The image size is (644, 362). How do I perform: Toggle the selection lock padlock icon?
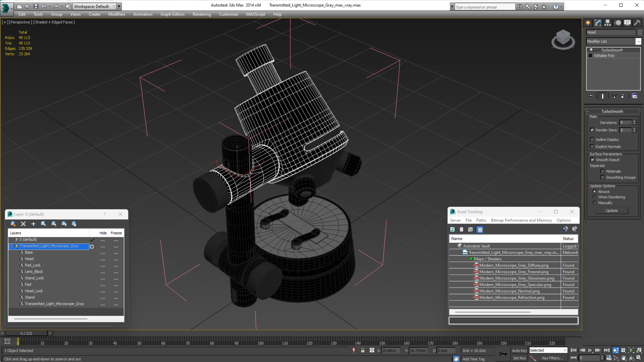point(363,350)
